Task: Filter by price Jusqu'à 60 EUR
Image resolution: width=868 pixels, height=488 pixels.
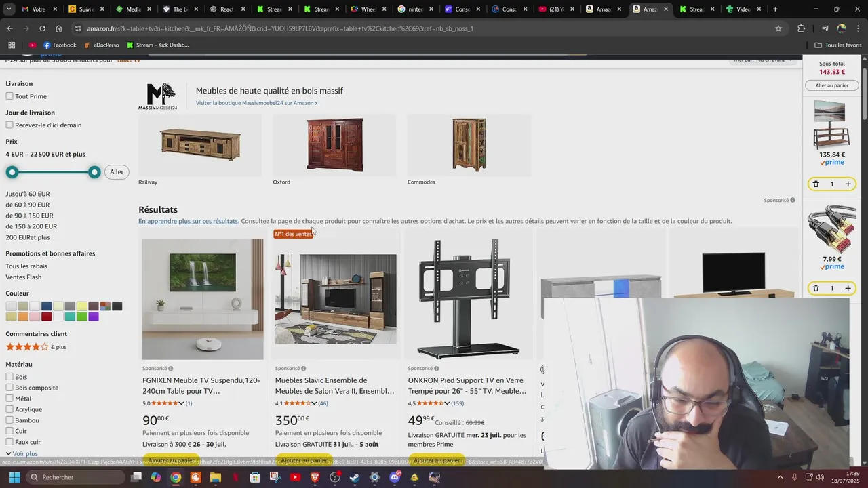Action: pyautogui.click(x=28, y=194)
